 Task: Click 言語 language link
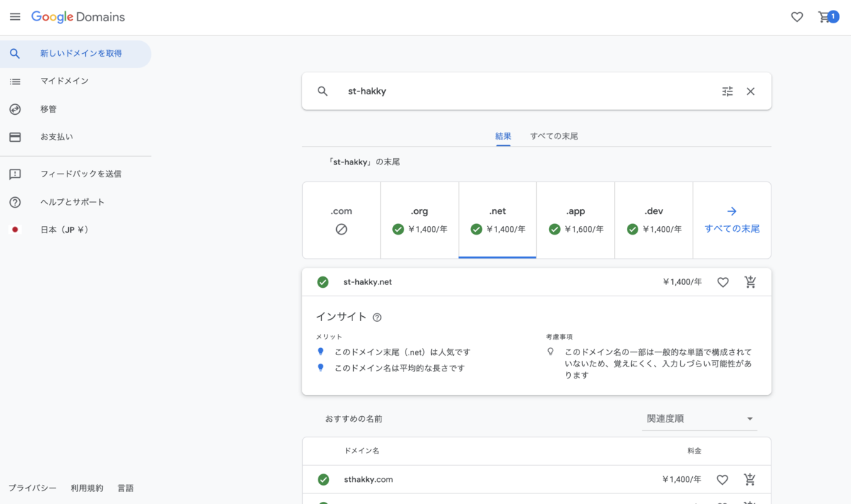[x=126, y=488]
